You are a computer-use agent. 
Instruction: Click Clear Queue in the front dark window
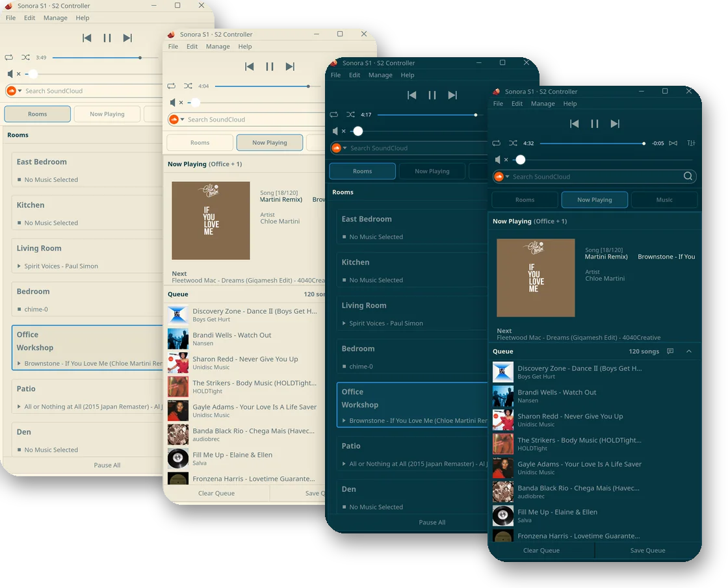click(541, 550)
